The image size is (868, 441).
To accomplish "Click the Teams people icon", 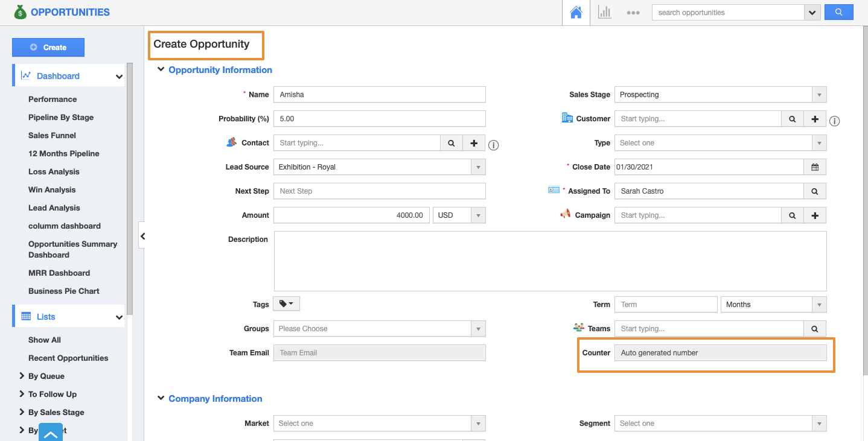I will [x=579, y=328].
